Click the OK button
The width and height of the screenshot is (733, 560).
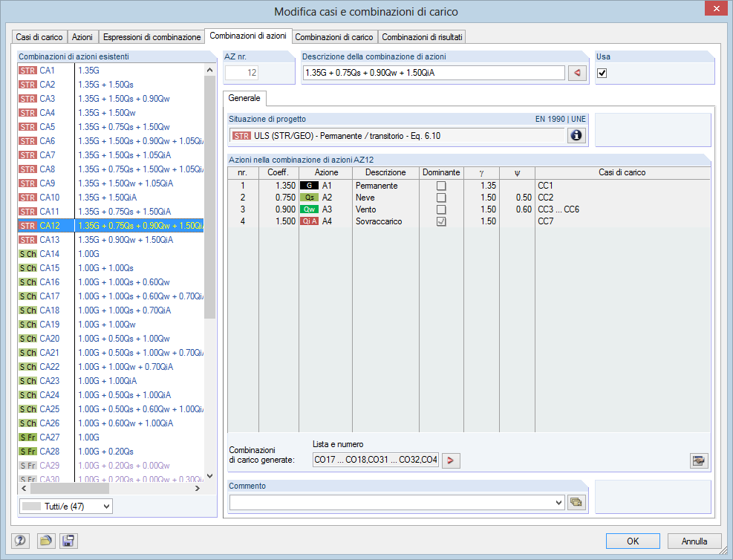point(633,541)
